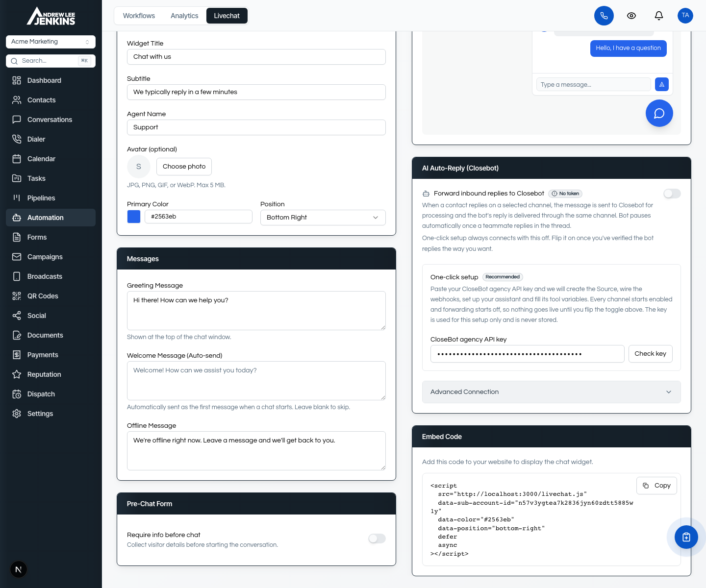Open Calendar in the sidebar
Image resolution: width=706 pixels, height=588 pixels.
pyautogui.click(x=50, y=159)
